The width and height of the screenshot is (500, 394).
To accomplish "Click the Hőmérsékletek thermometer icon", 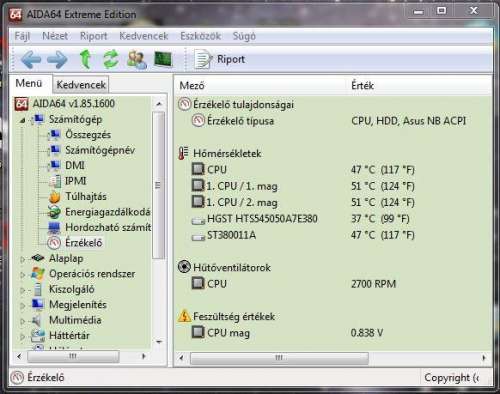I will pos(183,153).
